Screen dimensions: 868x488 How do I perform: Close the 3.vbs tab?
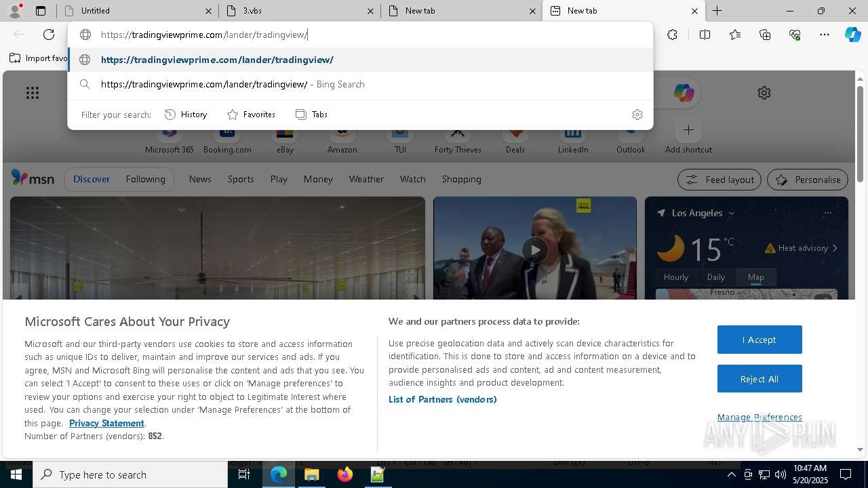pyautogui.click(x=371, y=11)
